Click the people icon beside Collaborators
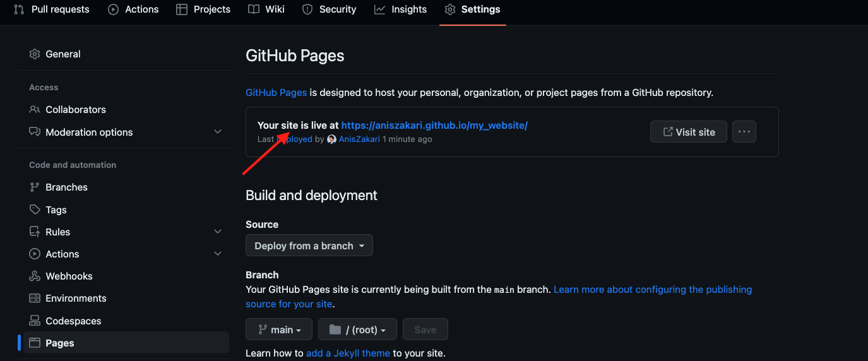Viewport: 868px width, 361px height. coord(35,110)
